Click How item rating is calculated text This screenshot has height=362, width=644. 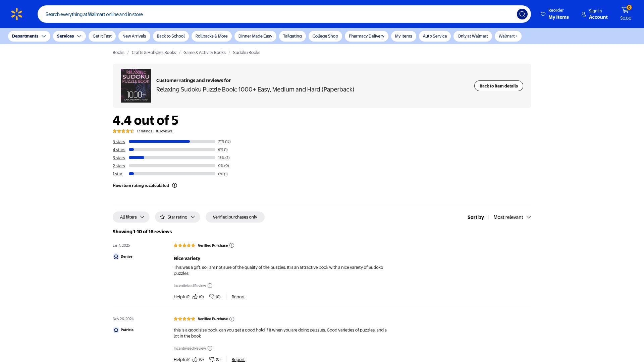tap(141, 185)
